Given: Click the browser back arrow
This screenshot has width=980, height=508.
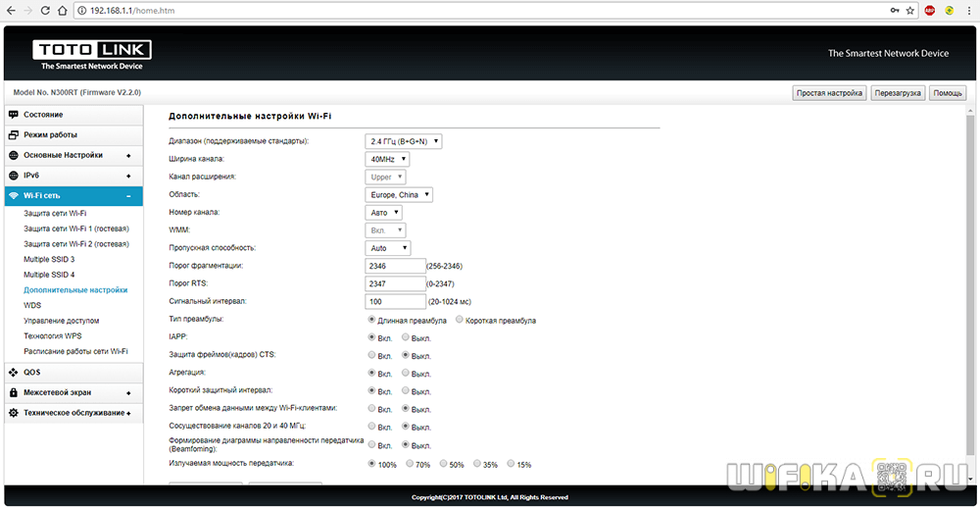Looking at the screenshot, I should click(x=12, y=10).
